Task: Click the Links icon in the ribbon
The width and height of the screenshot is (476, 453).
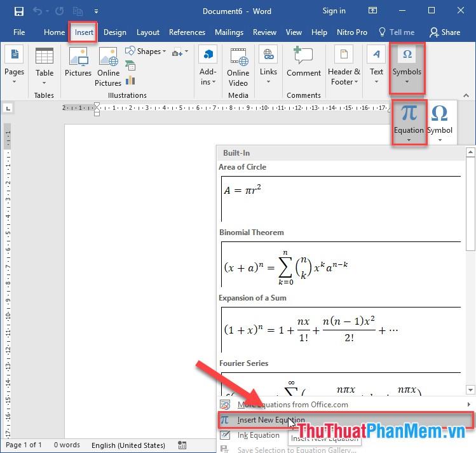Action: pos(268,63)
